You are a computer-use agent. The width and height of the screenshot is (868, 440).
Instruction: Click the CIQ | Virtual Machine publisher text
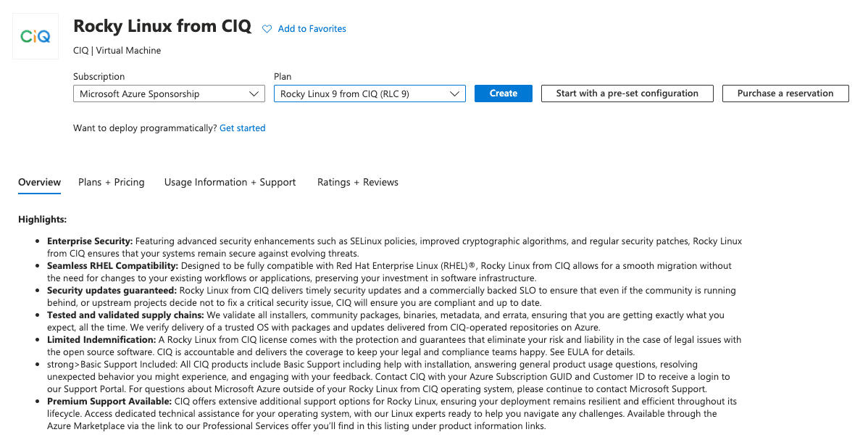(x=117, y=51)
